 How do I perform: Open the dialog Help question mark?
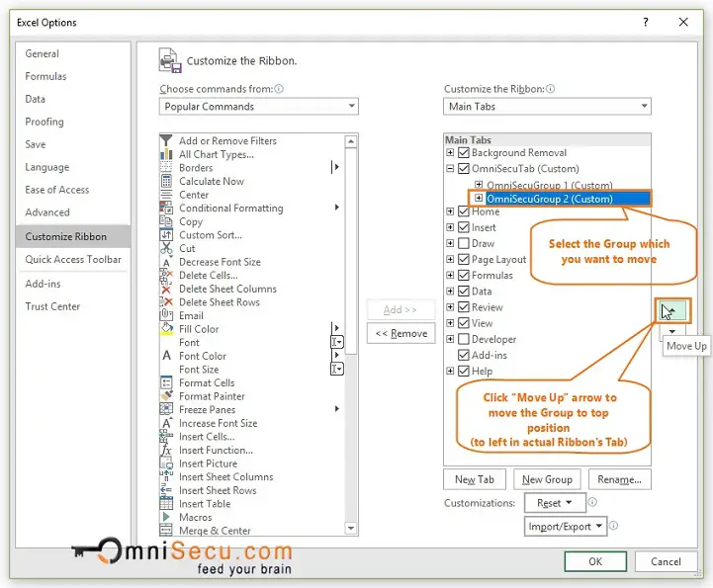[645, 22]
